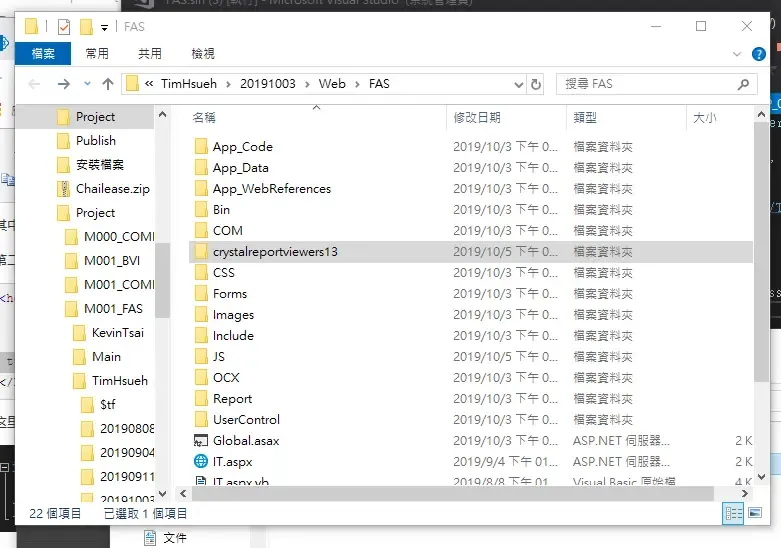Screen dimensions: 781x548
Task: Open the Quick Access Toolbar customize dropdown
Action: tap(104, 27)
